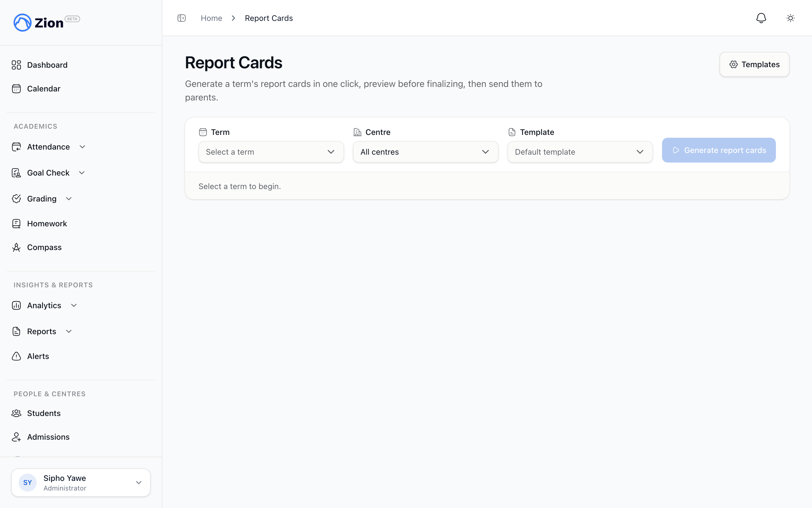The image size is (812, 508).
Task: Click the Templates button
Action: click(x=754, y=65)
